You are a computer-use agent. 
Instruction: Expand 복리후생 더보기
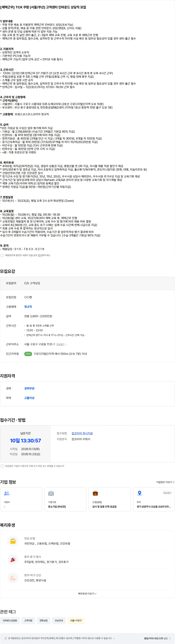pos(87,593)
